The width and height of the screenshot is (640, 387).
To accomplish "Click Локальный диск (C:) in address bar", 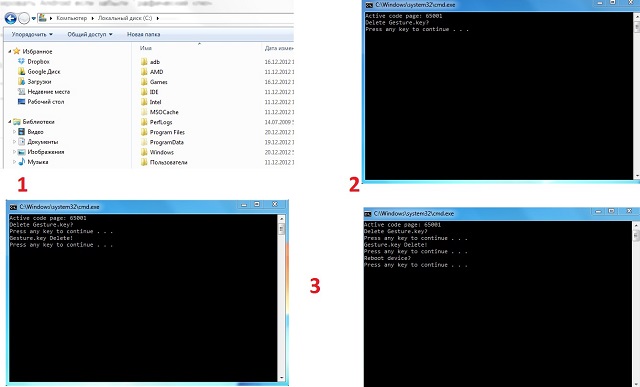I will (125, 18).
